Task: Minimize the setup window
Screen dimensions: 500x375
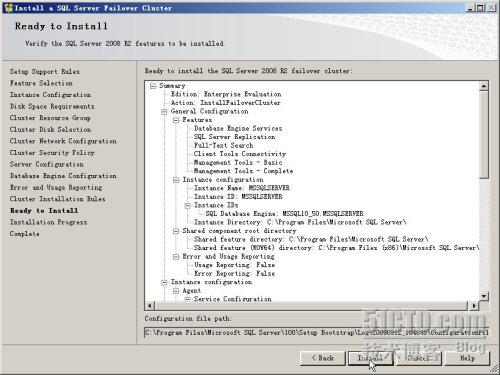Action: point(470,8)
